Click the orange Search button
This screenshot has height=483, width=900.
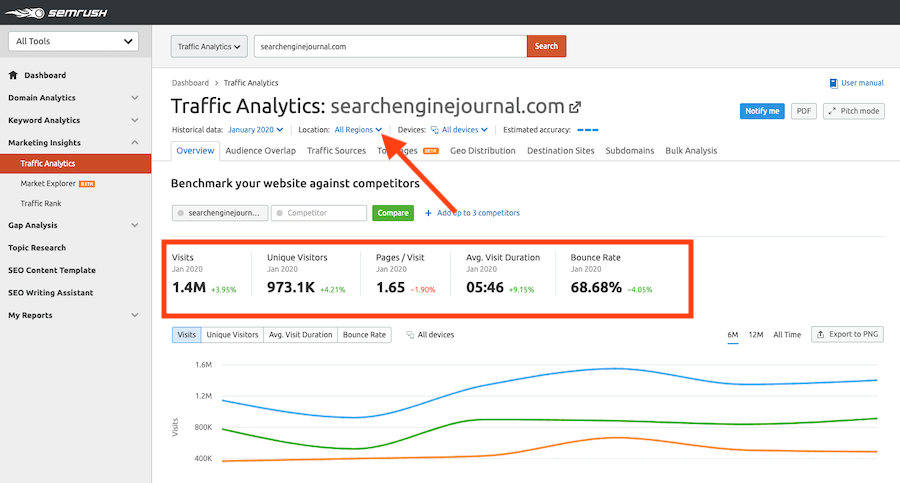pos(546,46)
